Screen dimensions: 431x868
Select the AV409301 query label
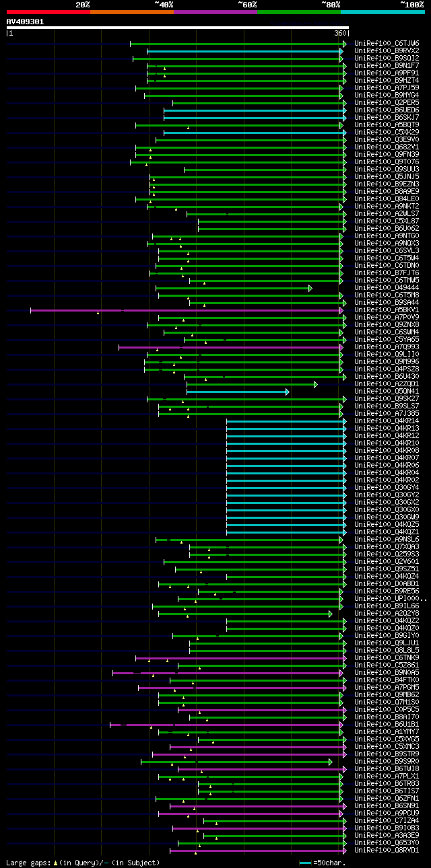[25, 22]
